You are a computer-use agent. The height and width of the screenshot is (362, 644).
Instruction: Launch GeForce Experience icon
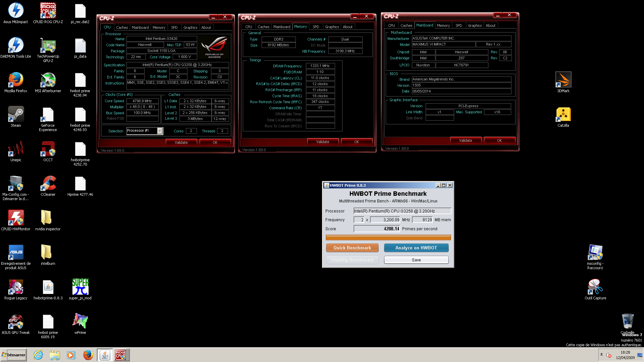click(48, 119)
